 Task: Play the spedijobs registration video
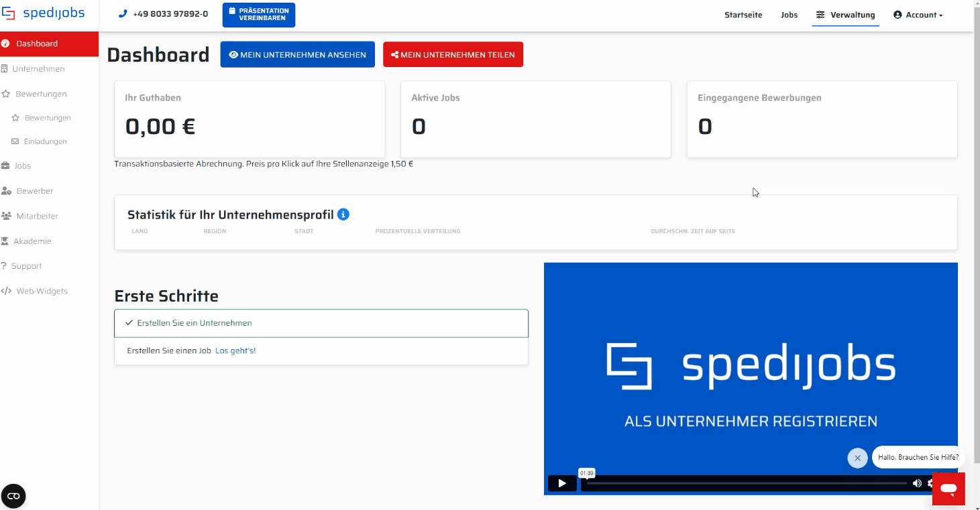coord(562,483)
